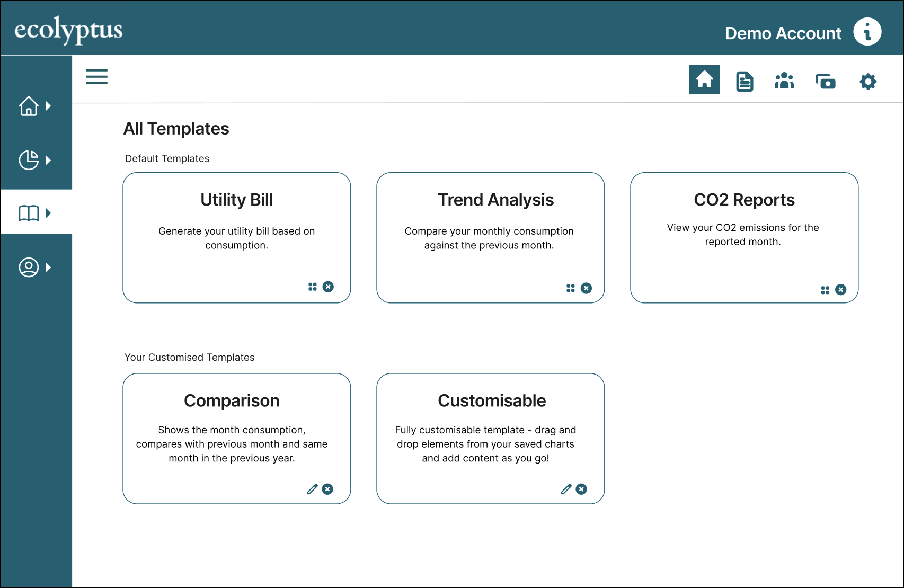Open the users group toolbar icon

click(784, 81)
